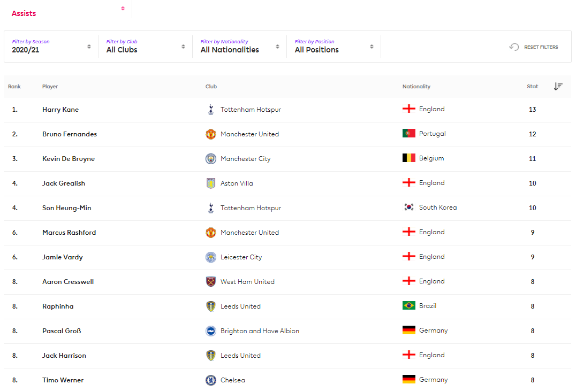Click the Leeds United link for Raphinha
Viewport: 576px width, 392px height.
coord(240,306)
